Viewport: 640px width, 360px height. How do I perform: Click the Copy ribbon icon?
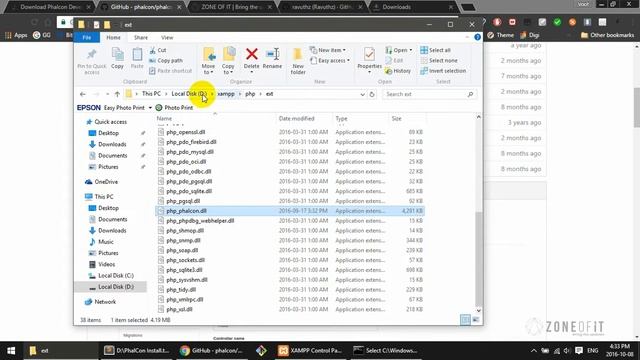click(118, 58)
